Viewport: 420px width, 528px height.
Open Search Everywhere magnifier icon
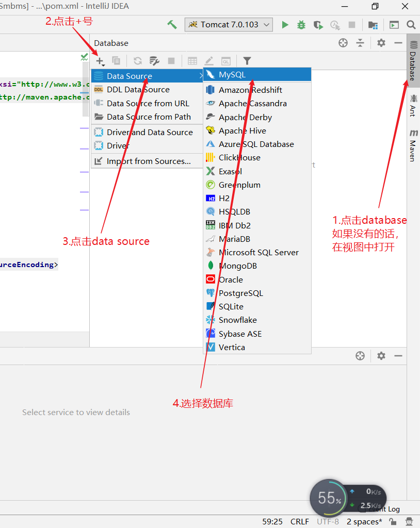tap(411, 25)
